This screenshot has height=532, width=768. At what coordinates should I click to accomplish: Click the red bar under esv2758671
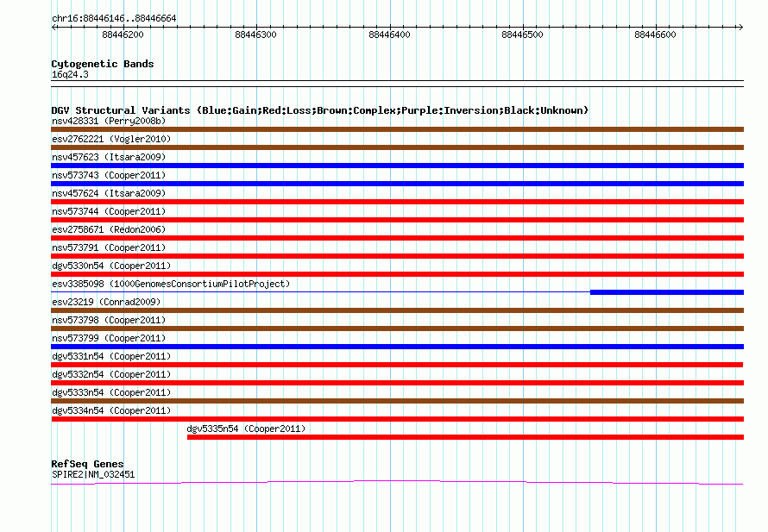(x=397, y=238)
